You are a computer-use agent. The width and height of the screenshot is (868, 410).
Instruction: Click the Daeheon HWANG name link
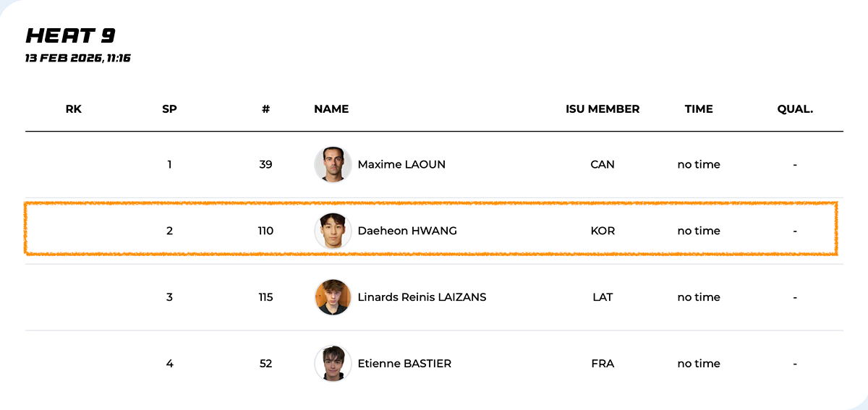pos(407,231)
